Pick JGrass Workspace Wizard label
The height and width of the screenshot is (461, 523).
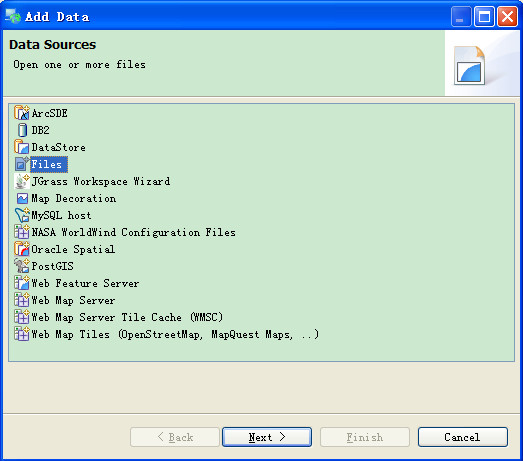101,181
